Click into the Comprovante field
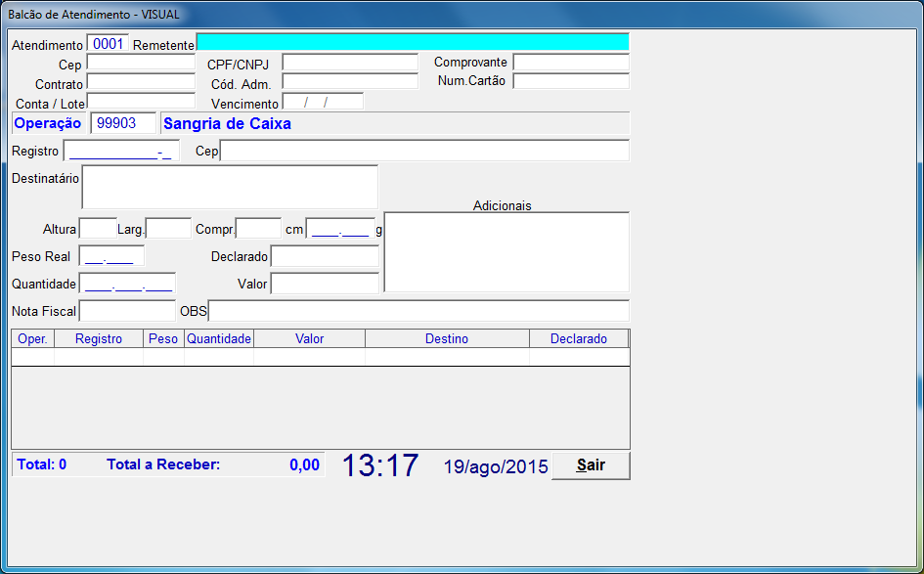This screenshot has height=574, width=924. coord(571,62)
